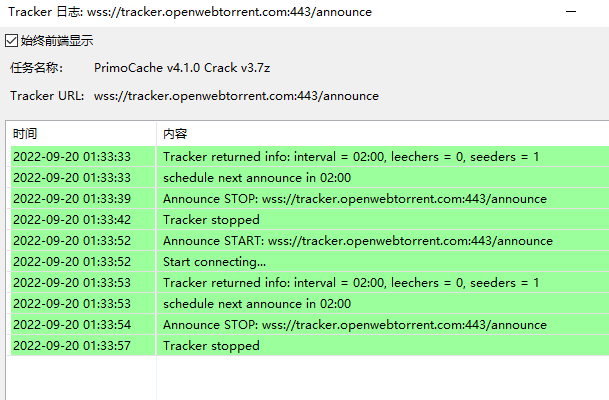The height and width of the screenshot is (400, 609).
Task: Select the 01:33:33 Tracker returned info row
Action: pos(310,157)
